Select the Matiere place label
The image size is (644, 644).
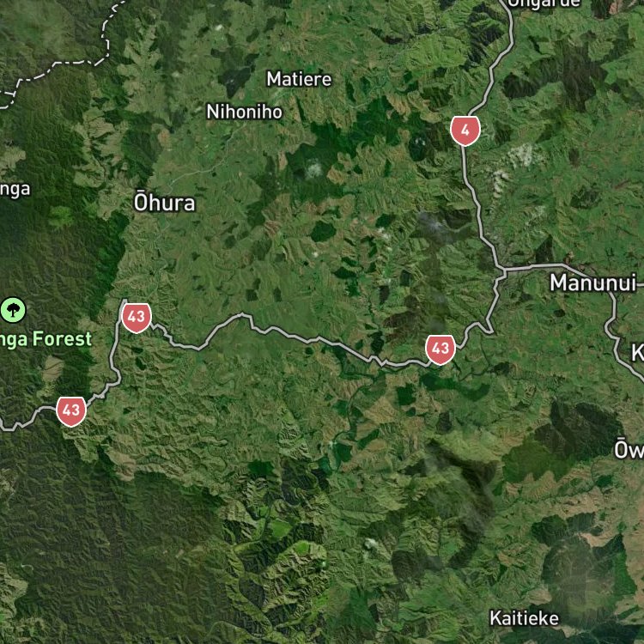click(x=299, y=79)
